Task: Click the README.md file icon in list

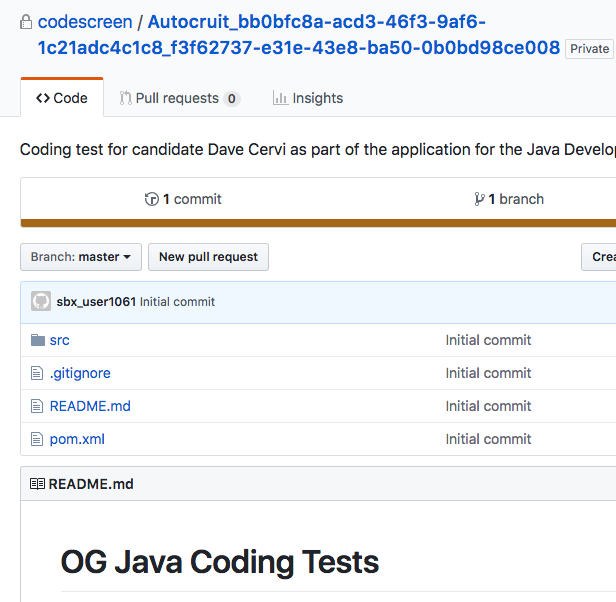Action: tap(38, 406)
